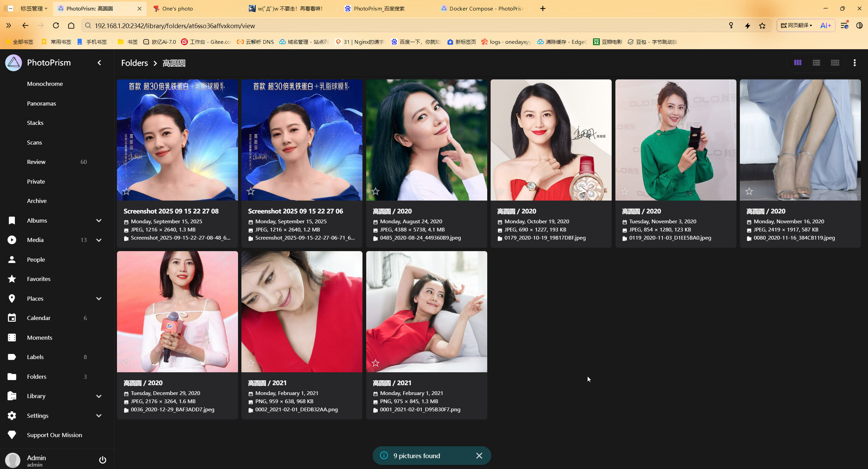The height and width of the screenshot is (469, 868).
Task: Switch to mosaic grid view icon
Action: pos(835,63)
